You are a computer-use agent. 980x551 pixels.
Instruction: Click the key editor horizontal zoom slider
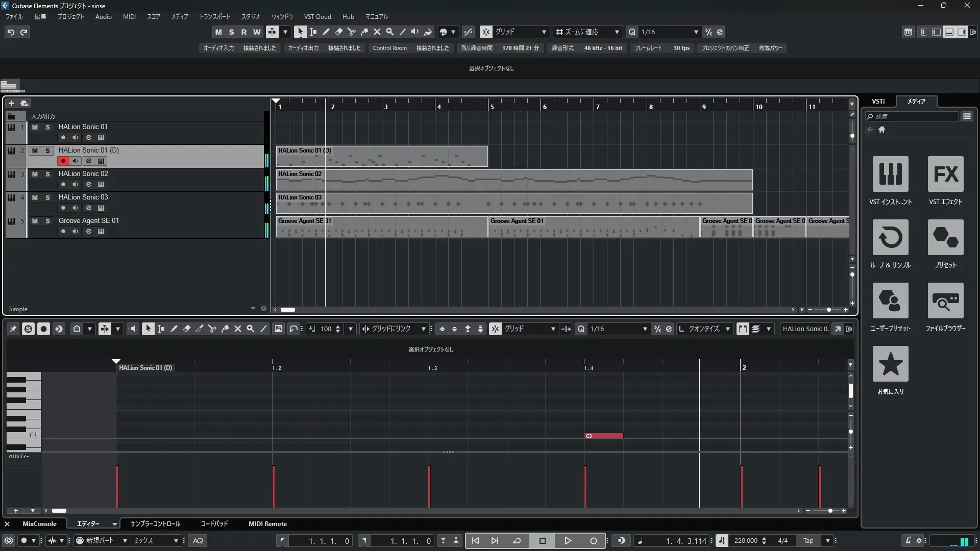(830, 511)
